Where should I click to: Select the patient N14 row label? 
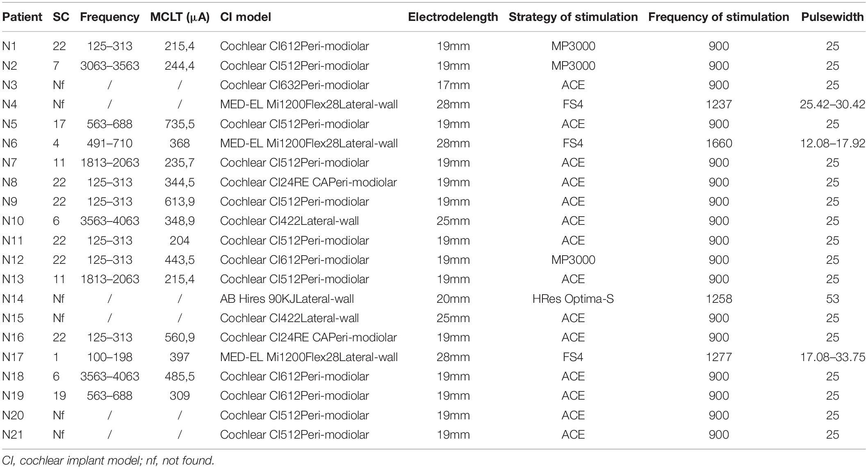pyautogui.click(x=13, y=299)
